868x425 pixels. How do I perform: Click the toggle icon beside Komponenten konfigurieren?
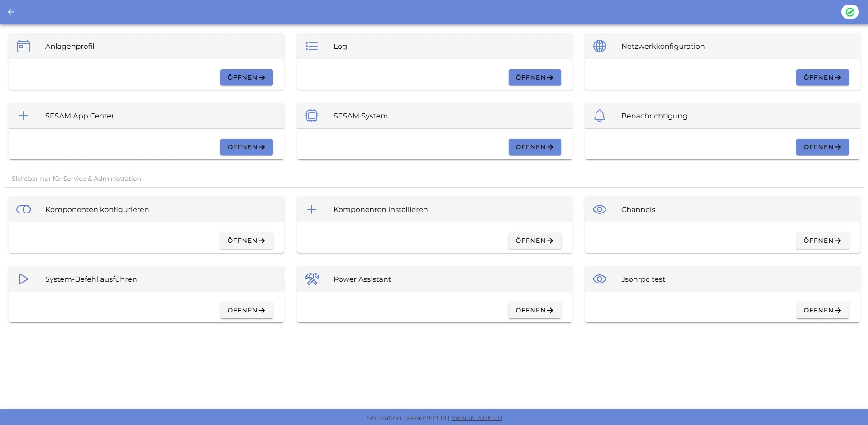23,209
